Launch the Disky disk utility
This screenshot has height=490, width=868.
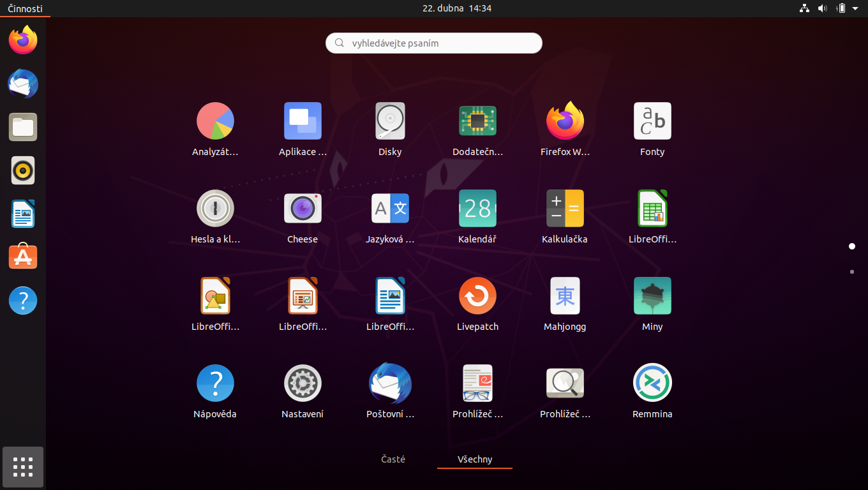[x=390, y=121]
